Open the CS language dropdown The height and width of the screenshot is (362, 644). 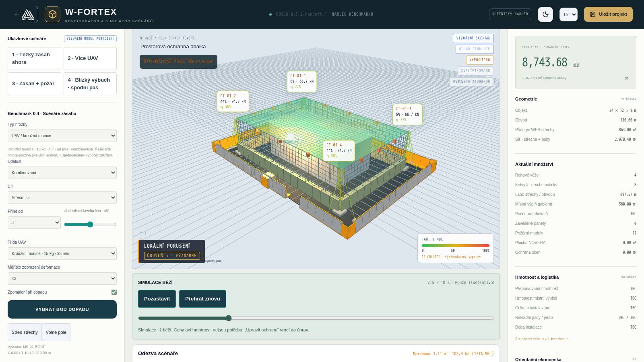click(x=568, y=14)
